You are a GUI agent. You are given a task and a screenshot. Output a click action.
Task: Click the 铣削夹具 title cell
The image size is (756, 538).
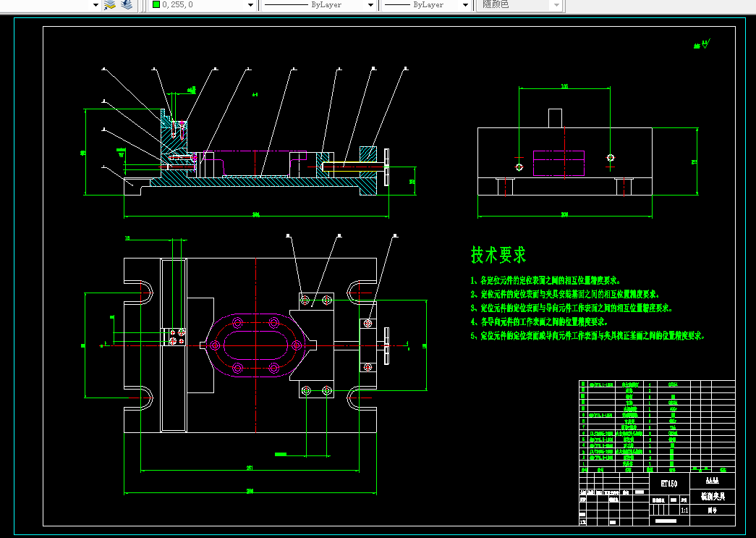[712, 497]
